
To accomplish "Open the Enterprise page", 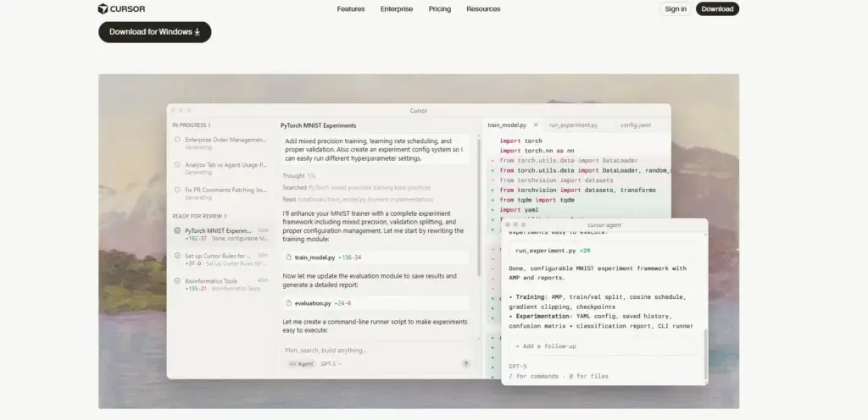I will coord(397,8).
